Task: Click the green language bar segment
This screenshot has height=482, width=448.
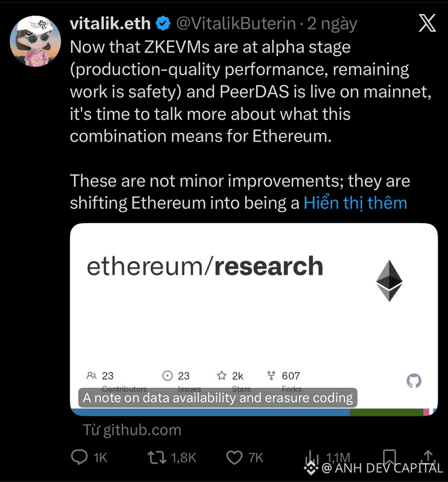Action: point(386,412)
